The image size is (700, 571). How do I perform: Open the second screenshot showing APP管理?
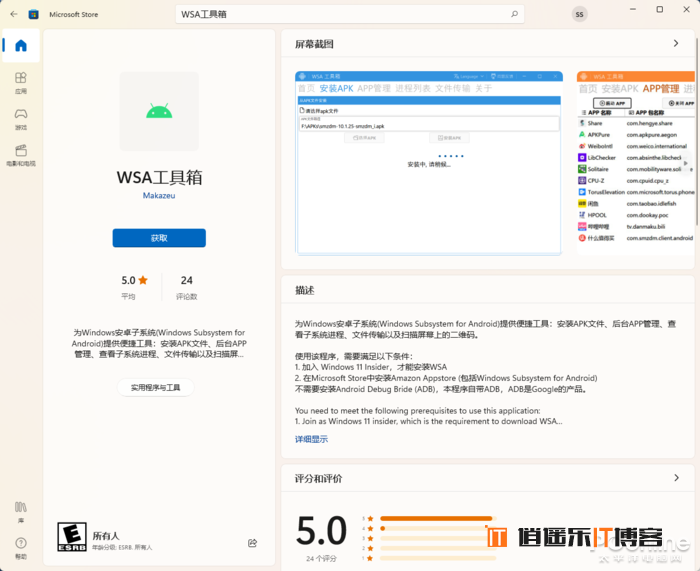[x=636, y=163]
